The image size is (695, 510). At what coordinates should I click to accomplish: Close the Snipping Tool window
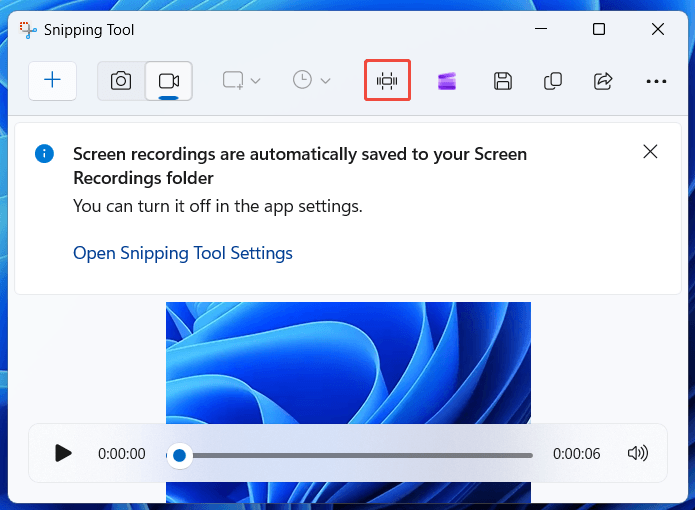click(658, 29)
